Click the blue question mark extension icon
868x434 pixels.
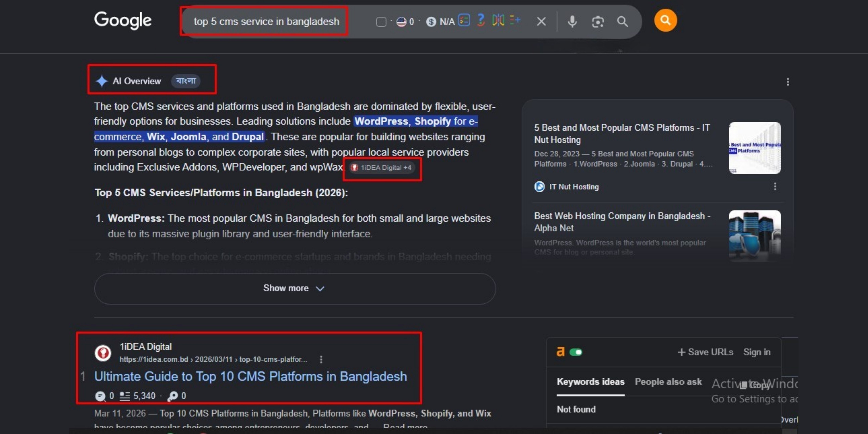coord(481,20)
